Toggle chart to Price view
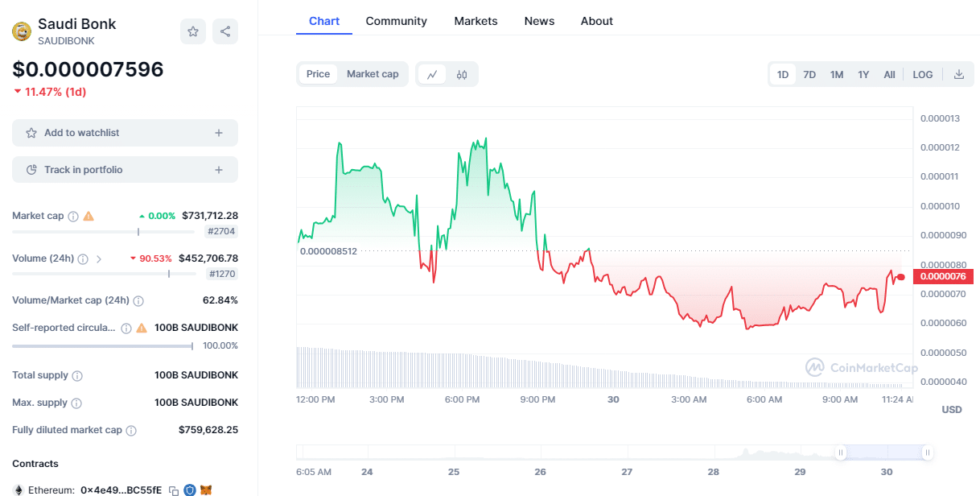This screenshot has height=496, width=980. [318, 74]
